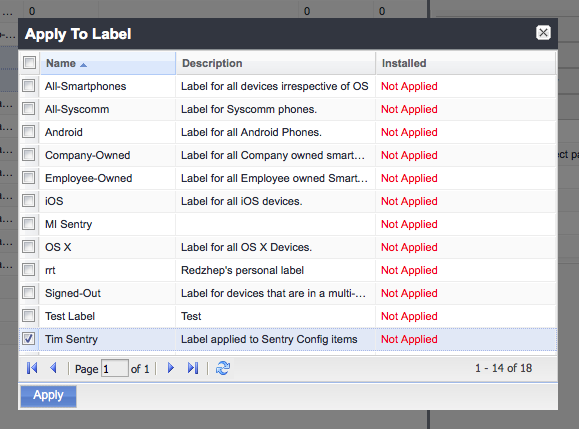Enable the iOS label checkbox
This screenshot has height=429, width=579.
pos(29,201)
